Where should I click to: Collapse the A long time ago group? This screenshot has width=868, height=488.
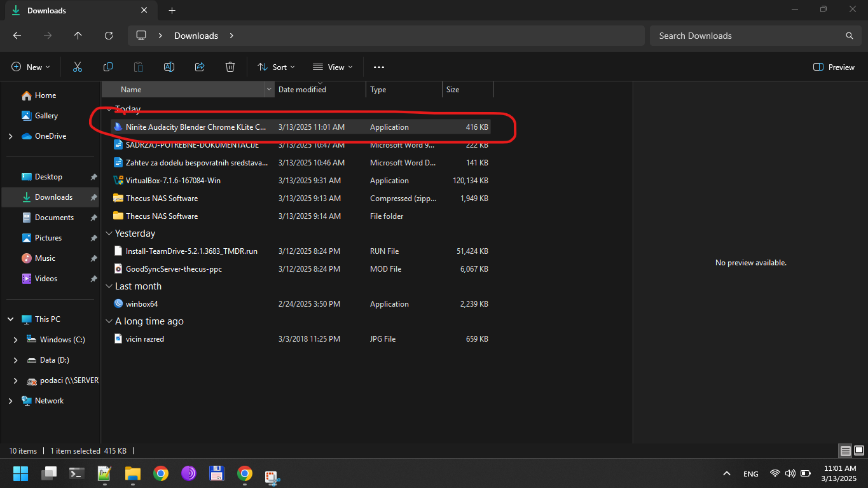[109, 321]
